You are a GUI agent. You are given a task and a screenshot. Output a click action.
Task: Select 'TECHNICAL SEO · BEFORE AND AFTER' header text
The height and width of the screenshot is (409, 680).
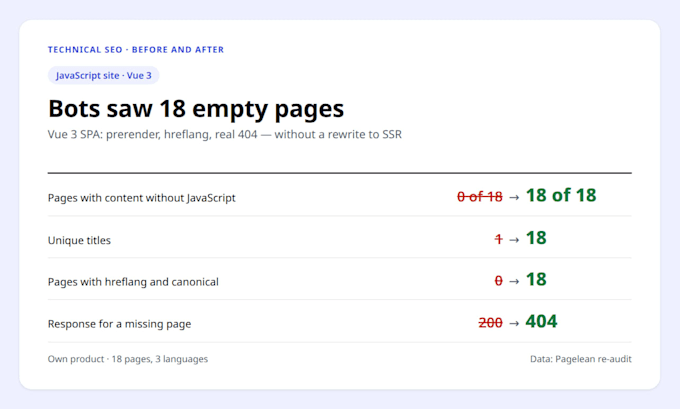(x=136, y=49)
